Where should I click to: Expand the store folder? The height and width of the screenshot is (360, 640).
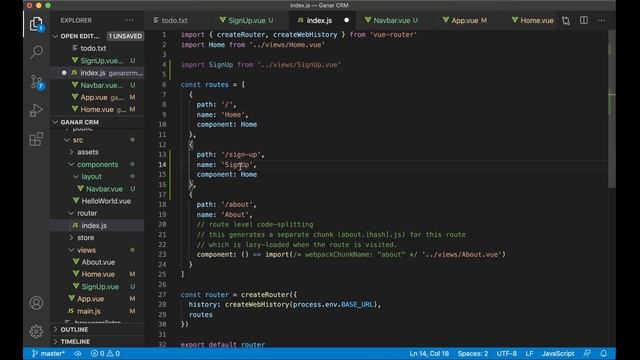[71, 238]
